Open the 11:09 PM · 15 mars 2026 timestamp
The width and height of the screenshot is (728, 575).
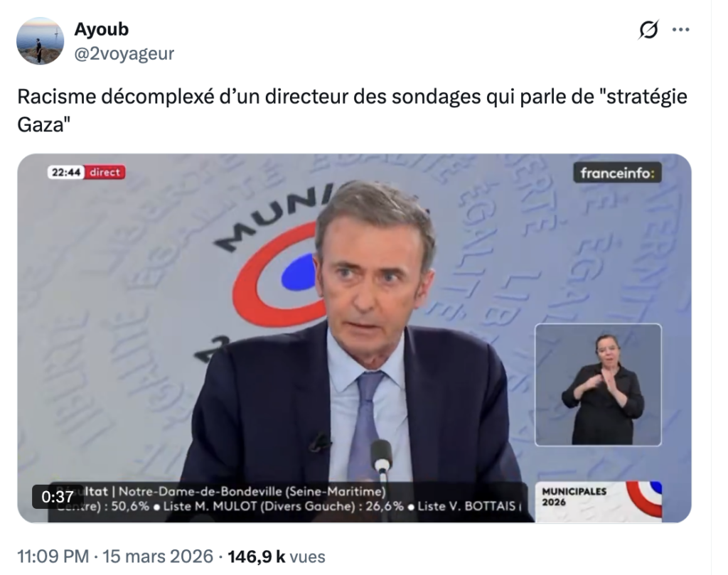pos(115,556)
